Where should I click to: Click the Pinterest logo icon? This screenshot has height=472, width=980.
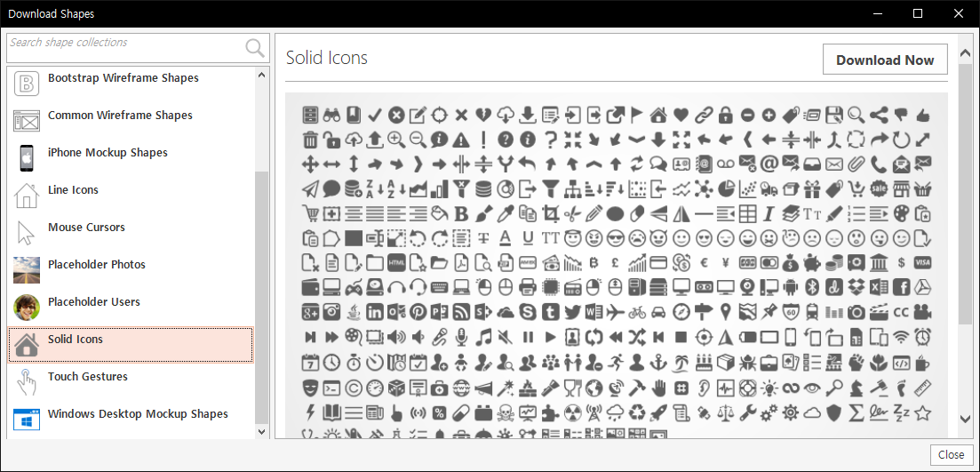pos(418,312)
